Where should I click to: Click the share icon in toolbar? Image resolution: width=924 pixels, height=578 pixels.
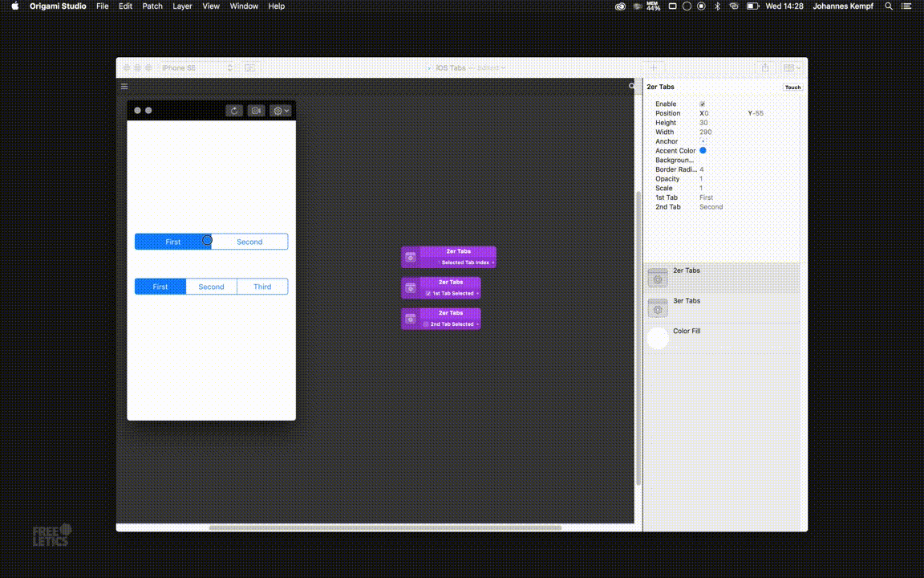[765, 67]
